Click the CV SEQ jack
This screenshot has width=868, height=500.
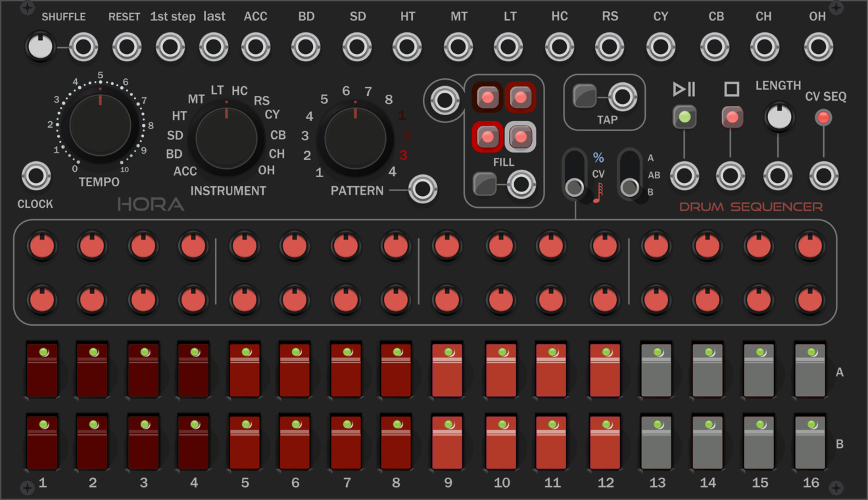point(824,176)
